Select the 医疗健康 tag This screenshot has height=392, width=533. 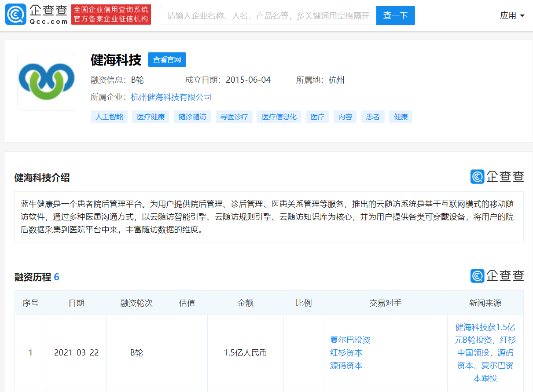[x=151, y=117]
